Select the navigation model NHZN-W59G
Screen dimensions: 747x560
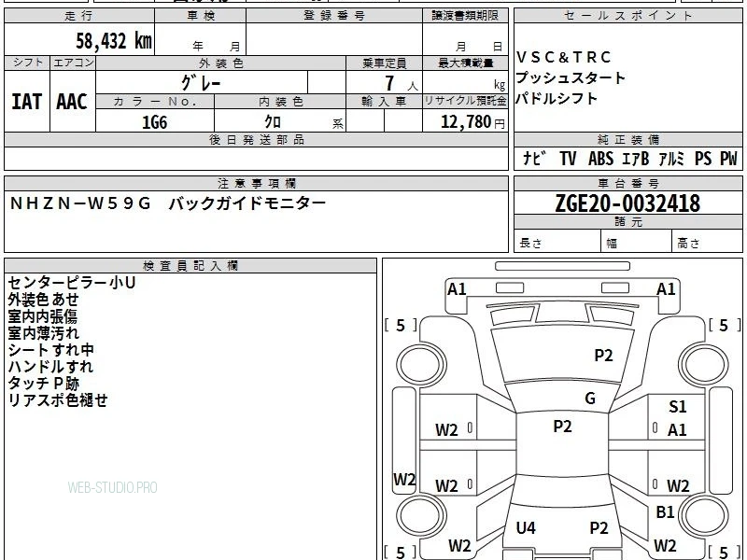[80, 203]
